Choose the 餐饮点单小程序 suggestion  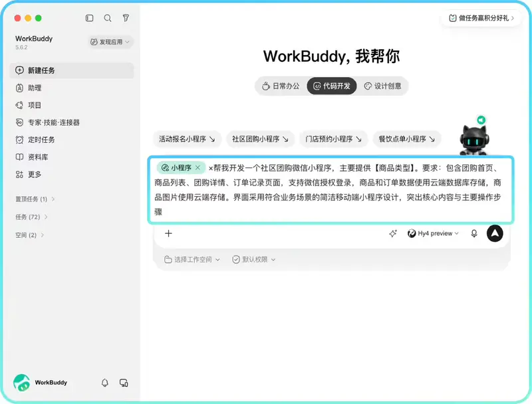coord(407,139)
